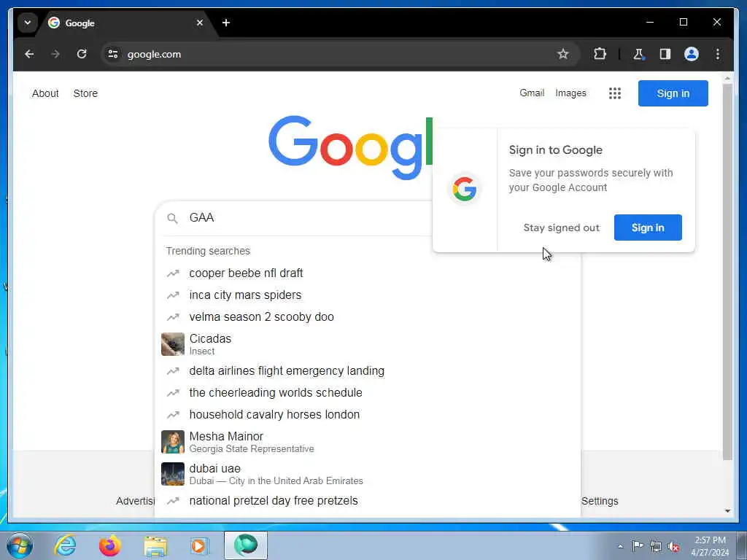Close the Google tab

(x=200, y=23)
